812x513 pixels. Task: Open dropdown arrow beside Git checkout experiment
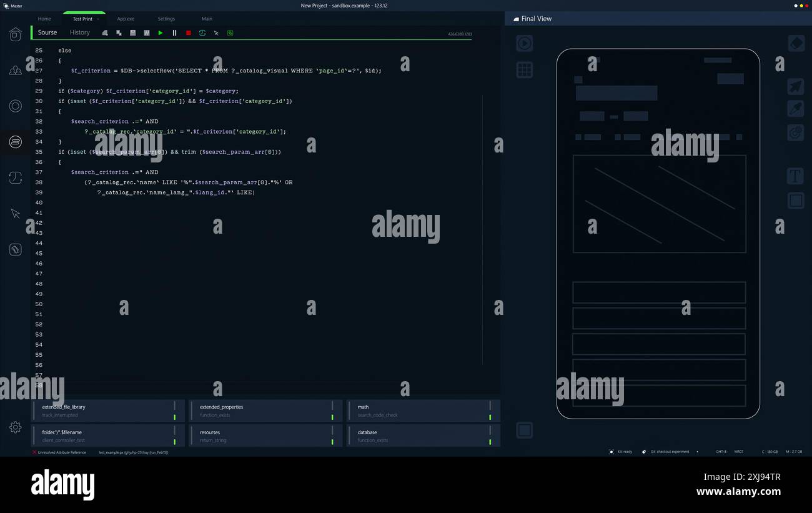click(697, 452)
